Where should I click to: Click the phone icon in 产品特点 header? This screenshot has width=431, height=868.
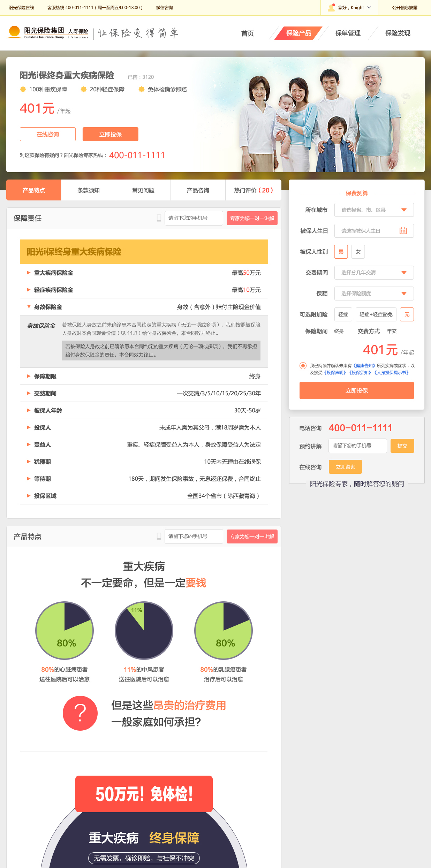pos(159,536)
